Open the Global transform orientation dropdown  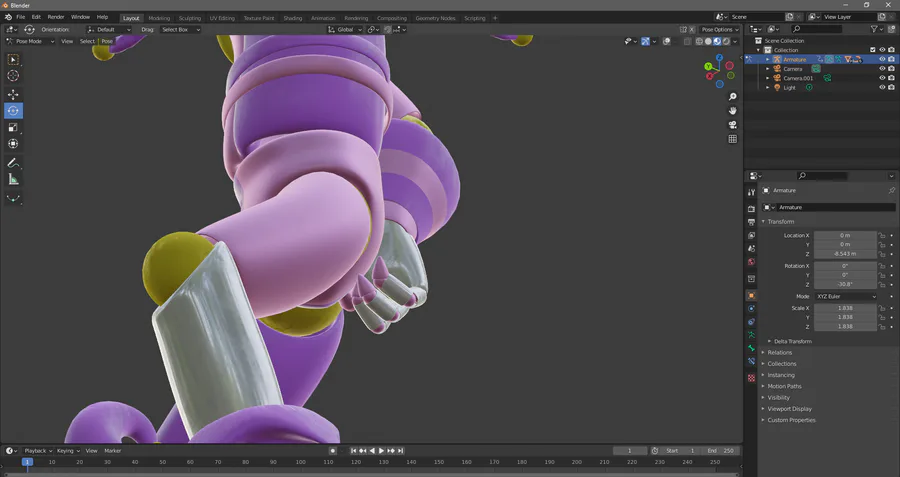click(345, 29)
